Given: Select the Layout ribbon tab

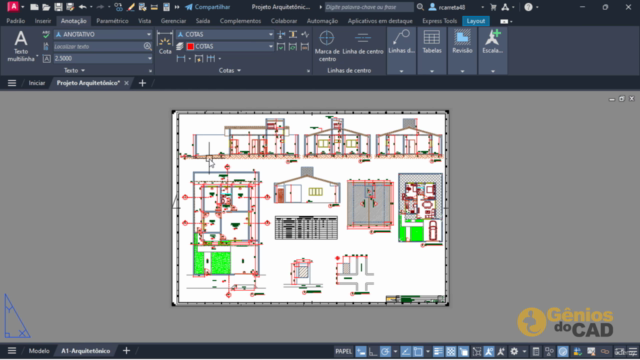Looking at the screenshot, I should pyautogui.click(x=476, y=21).
